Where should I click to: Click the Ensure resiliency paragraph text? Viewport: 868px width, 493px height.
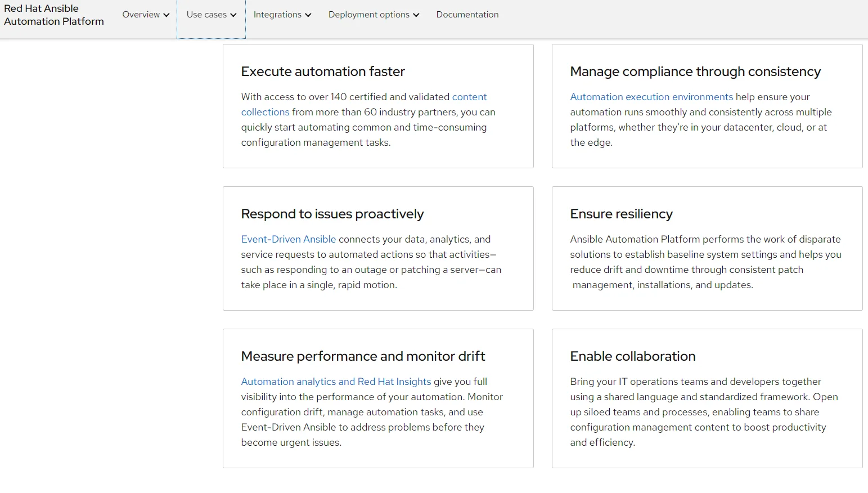click(x=705, y=262)
